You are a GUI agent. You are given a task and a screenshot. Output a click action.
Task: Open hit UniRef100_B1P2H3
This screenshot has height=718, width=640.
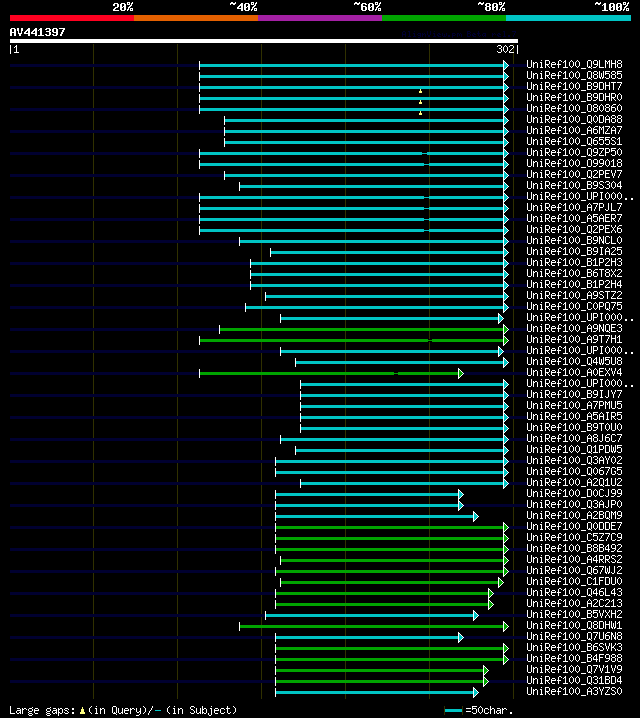[574, 262]
